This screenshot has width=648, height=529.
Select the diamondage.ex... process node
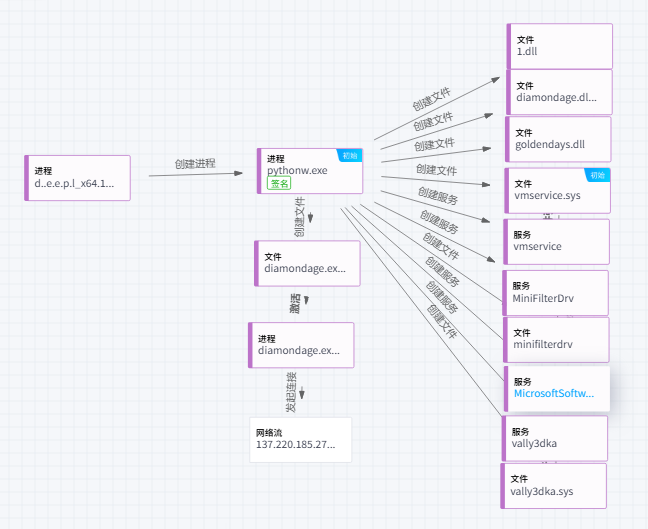301,345
